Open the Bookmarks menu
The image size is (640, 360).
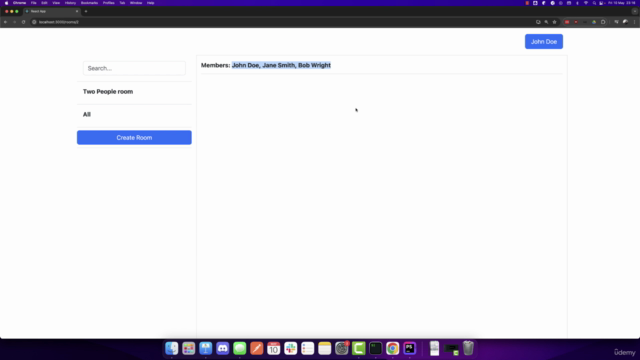point(89,3)
